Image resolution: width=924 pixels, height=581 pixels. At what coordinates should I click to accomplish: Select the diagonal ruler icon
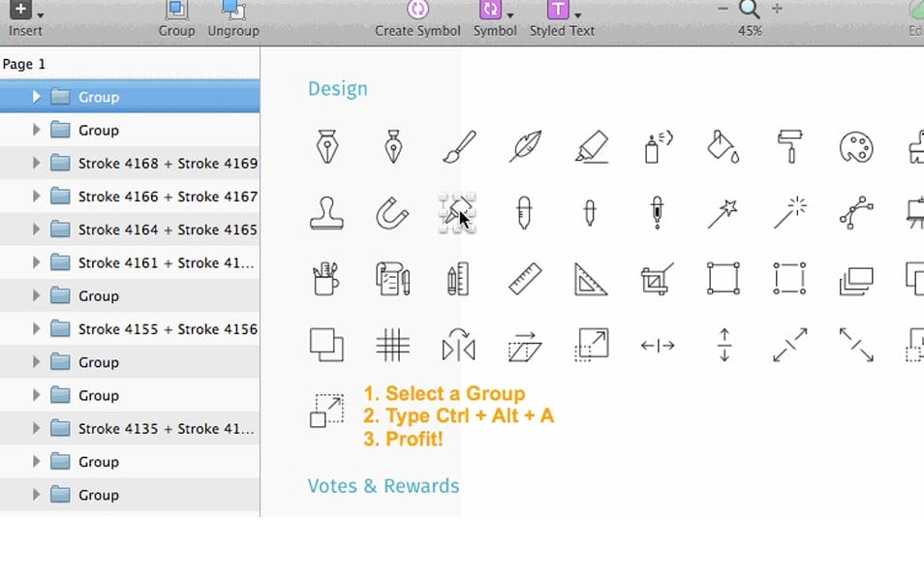click(525, 279)
